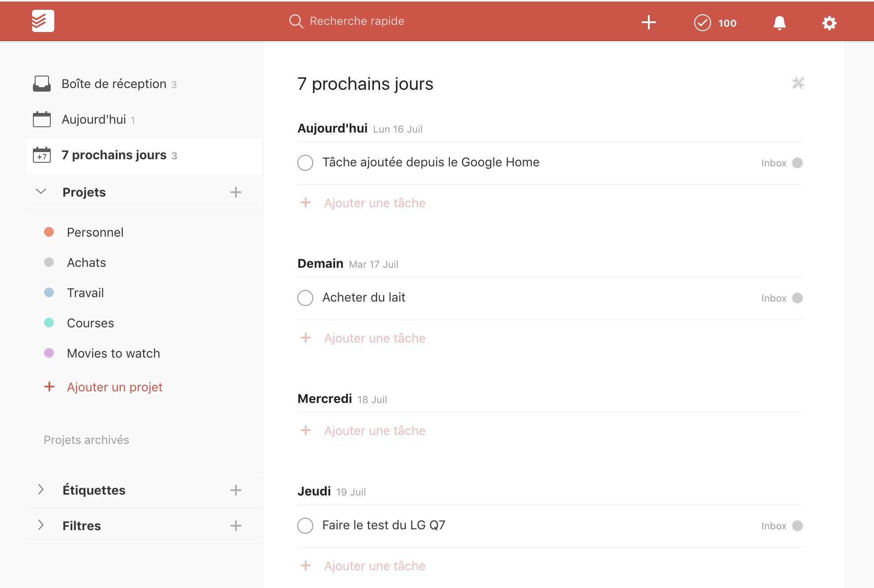This screenshot has height=588, width=874.
Task: Switch to Aujourd'hui view
Action: 93,120
